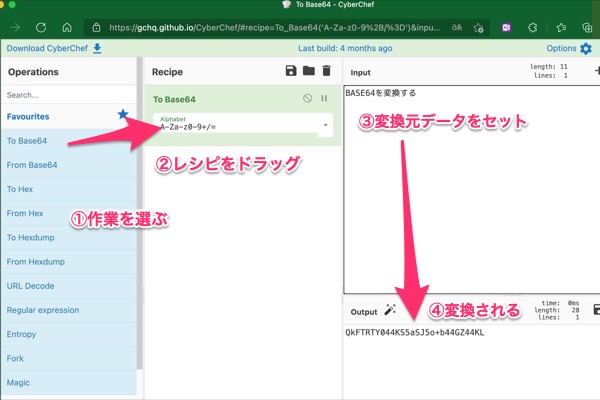Image resolution: width=600 pixels, height=400 pixels.
Task: Open Options via the gear icon
Action: click(586, 48)
